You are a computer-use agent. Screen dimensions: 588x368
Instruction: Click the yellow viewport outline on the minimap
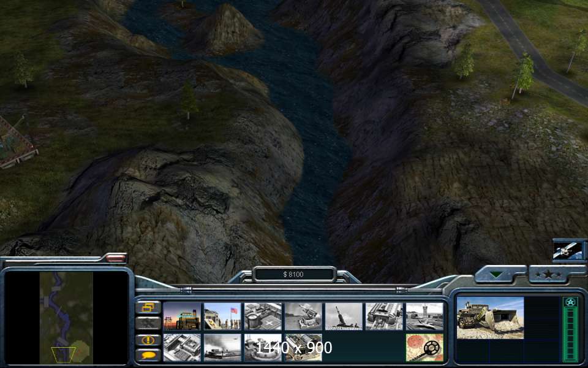(x=63, y=355)
